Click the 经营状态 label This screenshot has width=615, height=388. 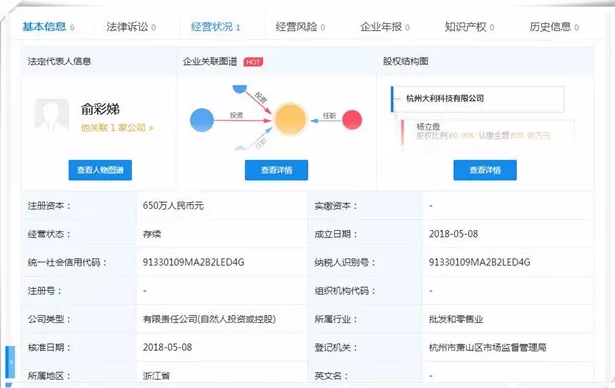pos(49,234)
